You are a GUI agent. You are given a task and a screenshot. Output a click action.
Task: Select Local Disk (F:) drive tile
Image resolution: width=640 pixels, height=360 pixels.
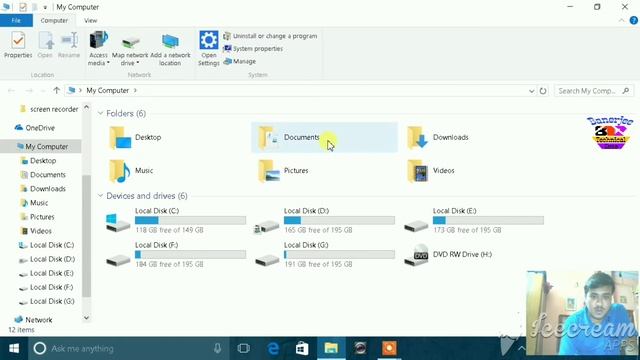click(176, 255)
